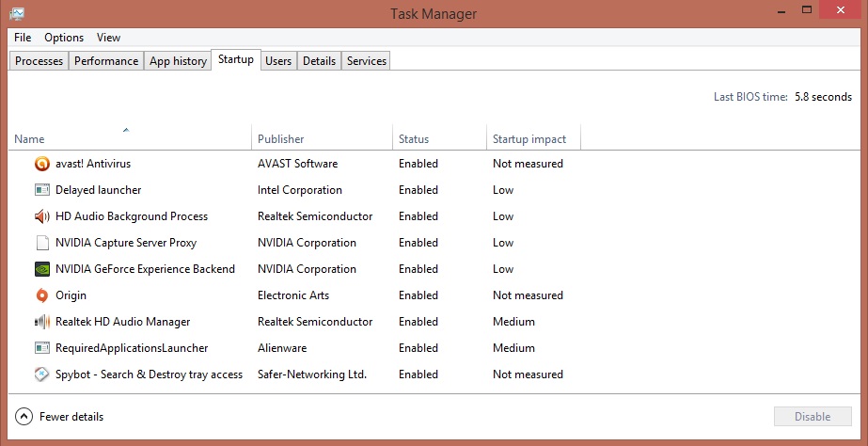
Task: Select the Delayed launcher icon
Action: pyautogui.click(x=42, y=190)
